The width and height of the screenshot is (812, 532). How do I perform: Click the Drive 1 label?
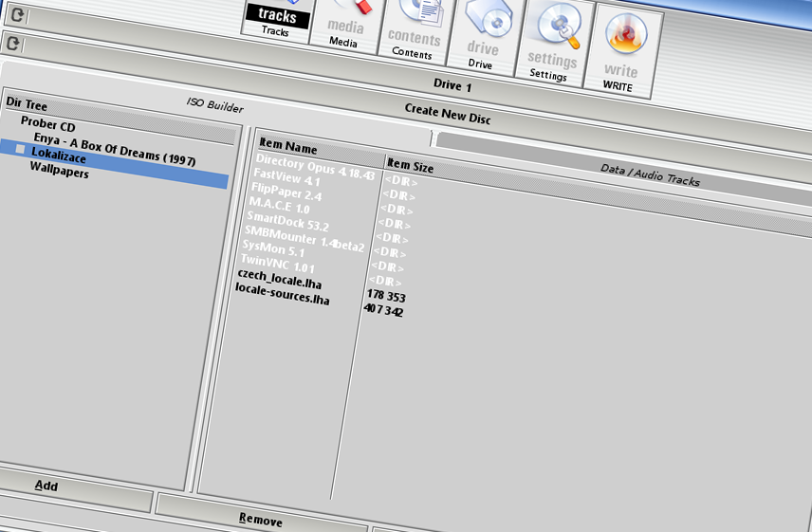coord(452,84)
